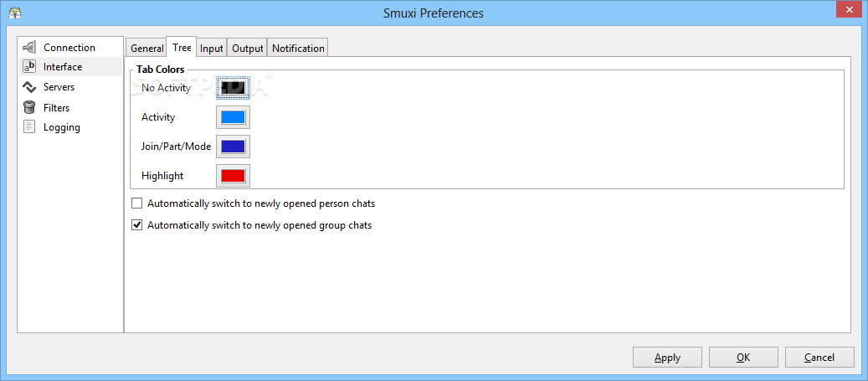This screenshot has height=381, width=868.
Task: Dismiss the dialog with Cancel
Action: (819, 358)
